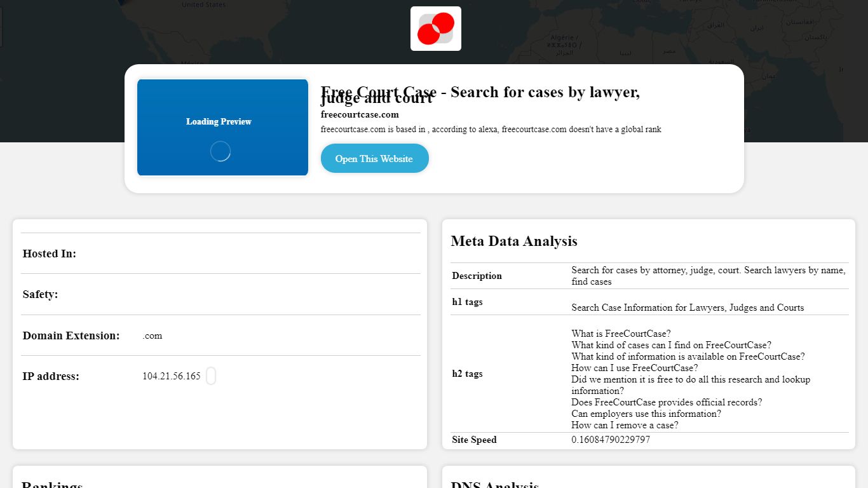Select the freecourtcase.com domain text

point(360,114)
